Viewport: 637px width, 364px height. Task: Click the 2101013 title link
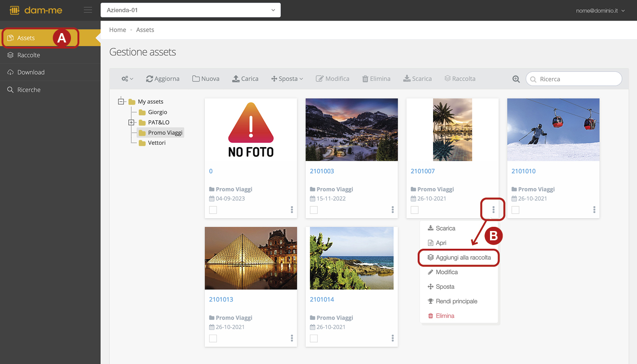(x=221, y=300)
